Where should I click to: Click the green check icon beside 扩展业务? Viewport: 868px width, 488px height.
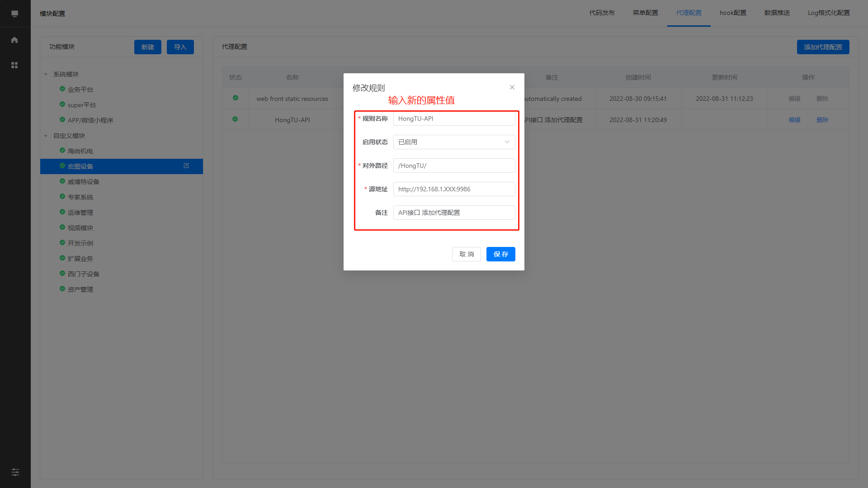(62, 258)
